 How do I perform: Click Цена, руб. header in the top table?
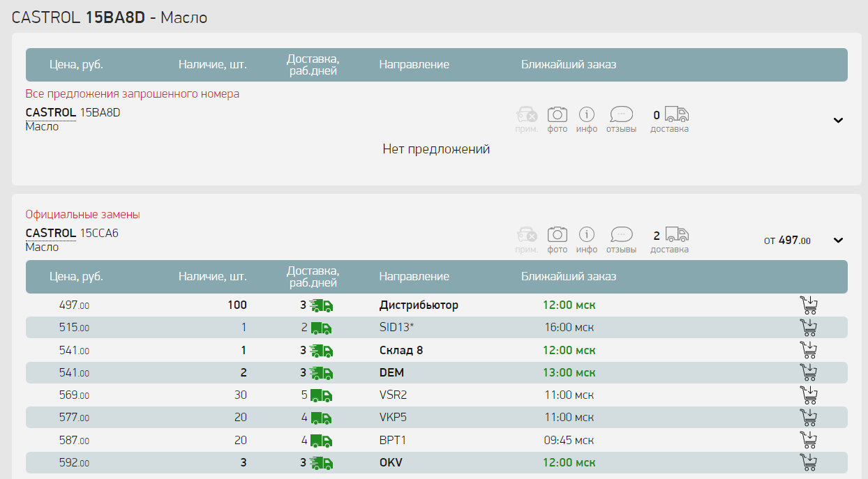click(x=77, y=65)
